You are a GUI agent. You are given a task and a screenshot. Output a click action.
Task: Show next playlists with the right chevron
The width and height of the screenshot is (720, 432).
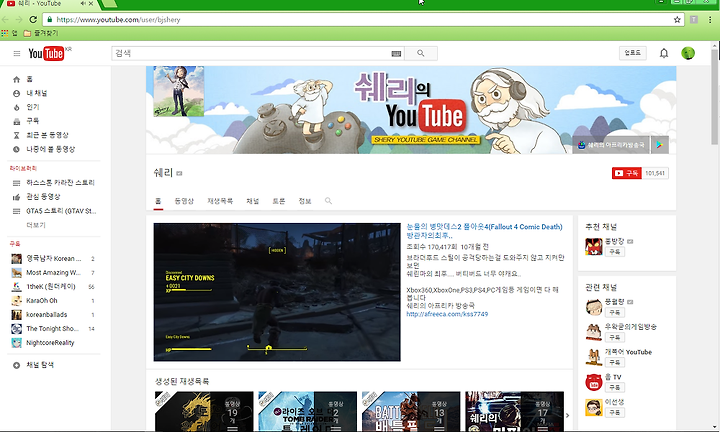pyautogui.click(x=568, y=415)
